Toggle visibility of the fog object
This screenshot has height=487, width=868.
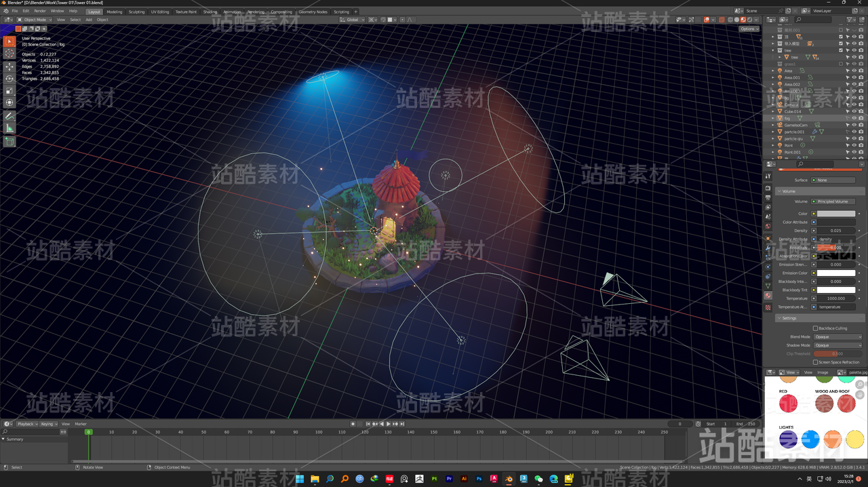pos(854,118)
